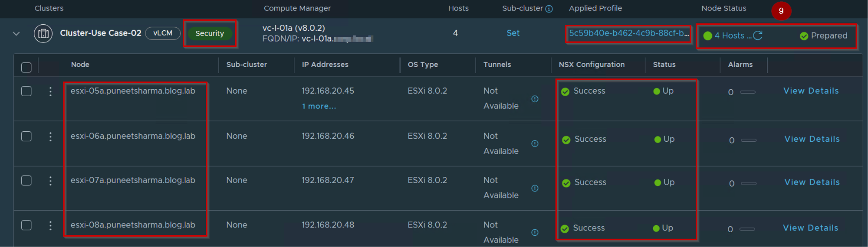Click the alarms bar in esxi-06a row
Screen dimensions: 868x247
coord(749,140)
